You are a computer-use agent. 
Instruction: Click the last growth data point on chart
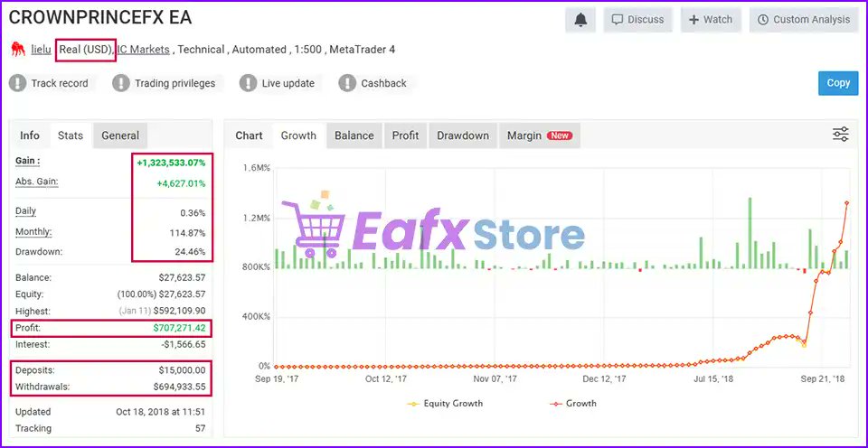tap(847, 203)
